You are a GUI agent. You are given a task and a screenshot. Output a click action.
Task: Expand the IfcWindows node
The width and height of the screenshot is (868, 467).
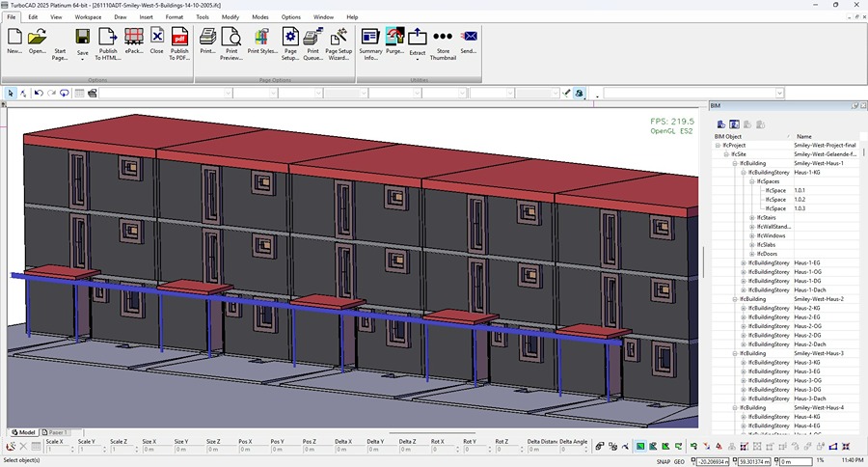(752, 236)
